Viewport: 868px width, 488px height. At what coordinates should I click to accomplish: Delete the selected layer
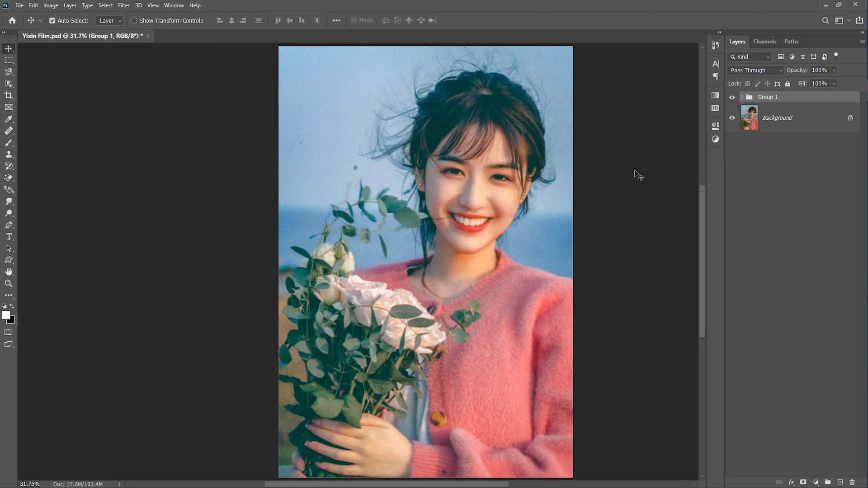(852, 482)
